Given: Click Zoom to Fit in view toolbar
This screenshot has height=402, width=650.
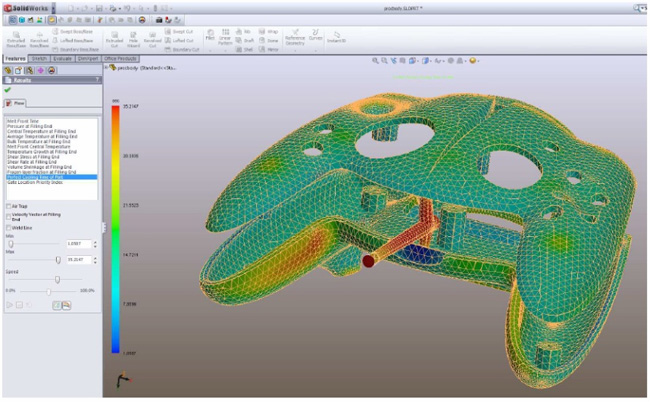Looking at the screenshot, I should pos(375,61).
